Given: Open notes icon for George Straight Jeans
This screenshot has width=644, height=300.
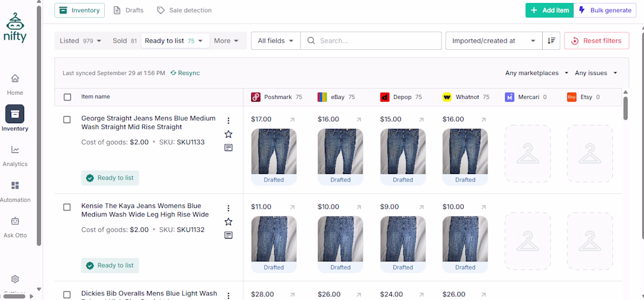Looking at the screenshot, I should point(229,148).
